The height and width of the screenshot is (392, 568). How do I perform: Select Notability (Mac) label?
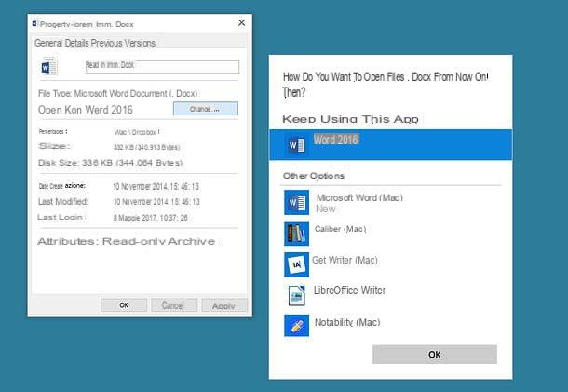click(x=347, y=322)
